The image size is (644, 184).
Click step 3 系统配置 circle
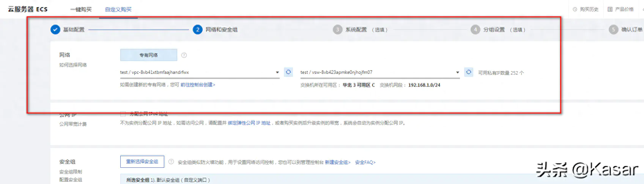337,30
